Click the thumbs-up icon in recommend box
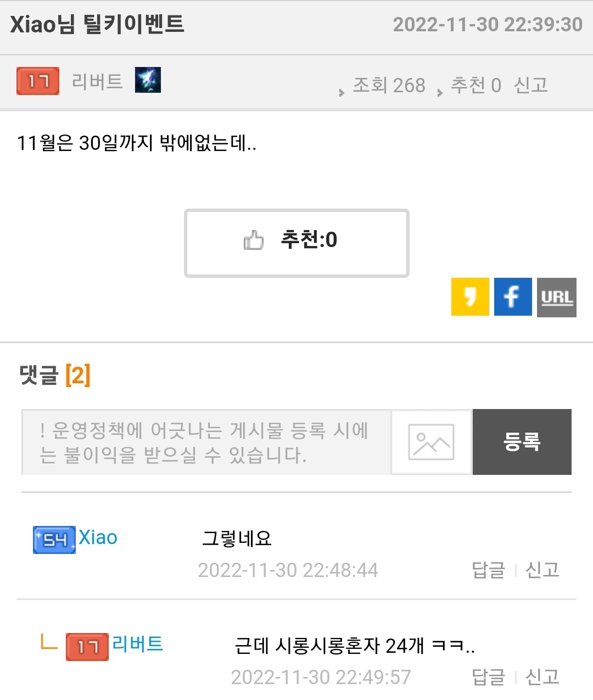This screenshot has height=700, width=593. tap(254, 240)
